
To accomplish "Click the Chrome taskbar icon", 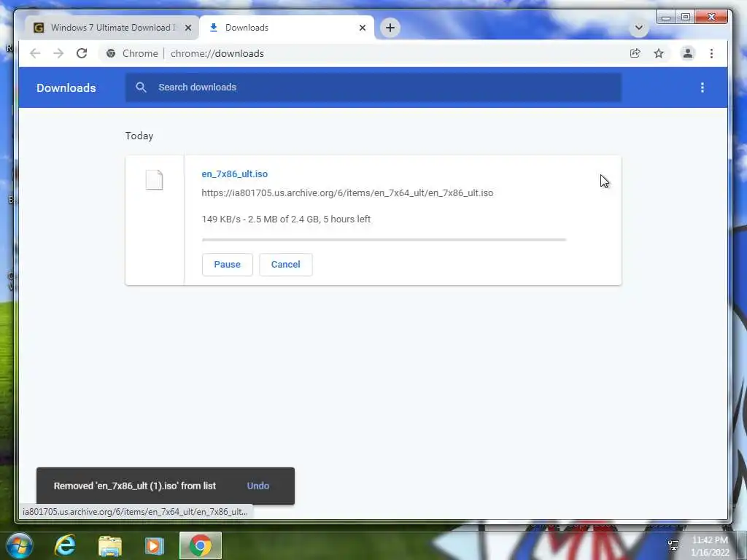I will click(x=201, y=545).
